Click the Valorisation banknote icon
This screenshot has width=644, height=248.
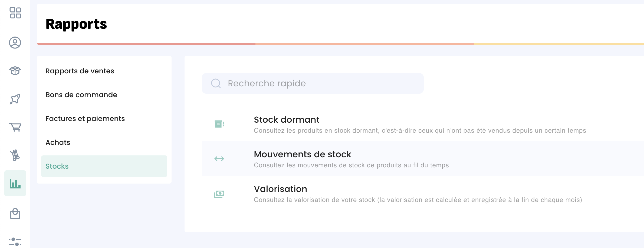click(219, 194)
